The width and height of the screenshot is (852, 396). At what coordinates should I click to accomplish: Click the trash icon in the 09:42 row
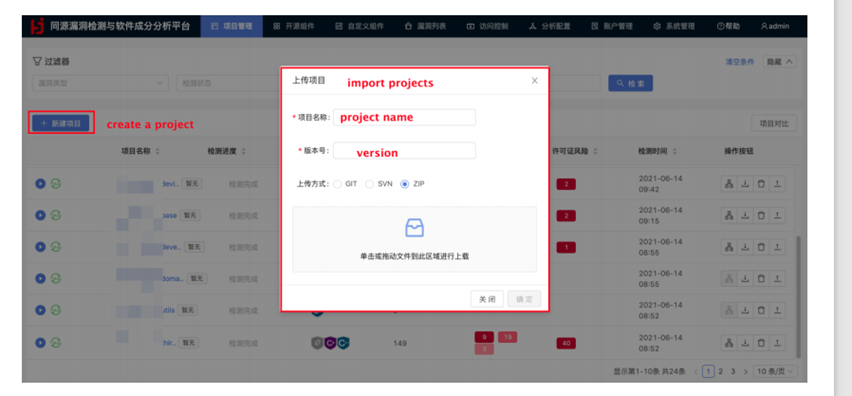coord(761,184)
